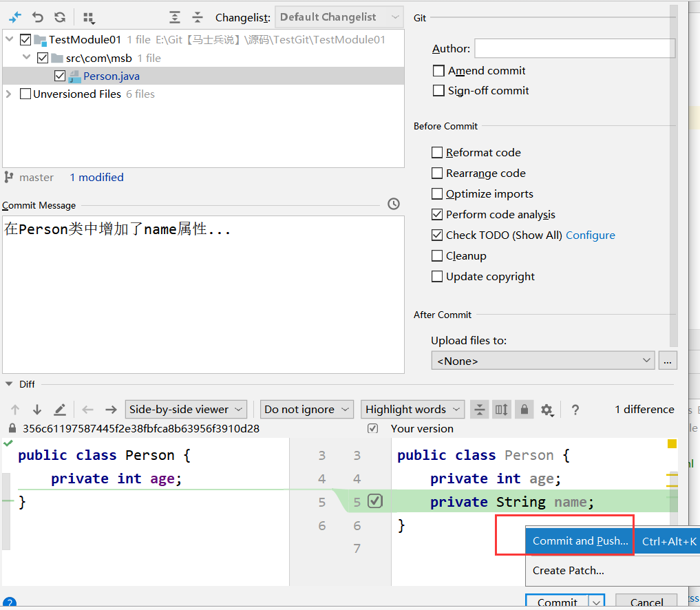The width and height of the screenshot is (700, 610).
Task: Jump to next difference with the down arrow icon
Action: coord(36,409)
